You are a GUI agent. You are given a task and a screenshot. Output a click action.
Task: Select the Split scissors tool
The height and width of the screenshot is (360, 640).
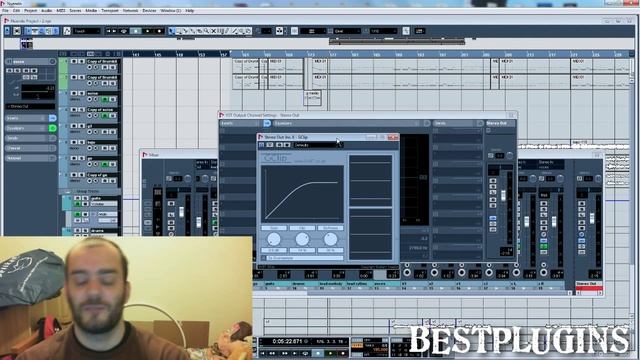tap(186, 31)
